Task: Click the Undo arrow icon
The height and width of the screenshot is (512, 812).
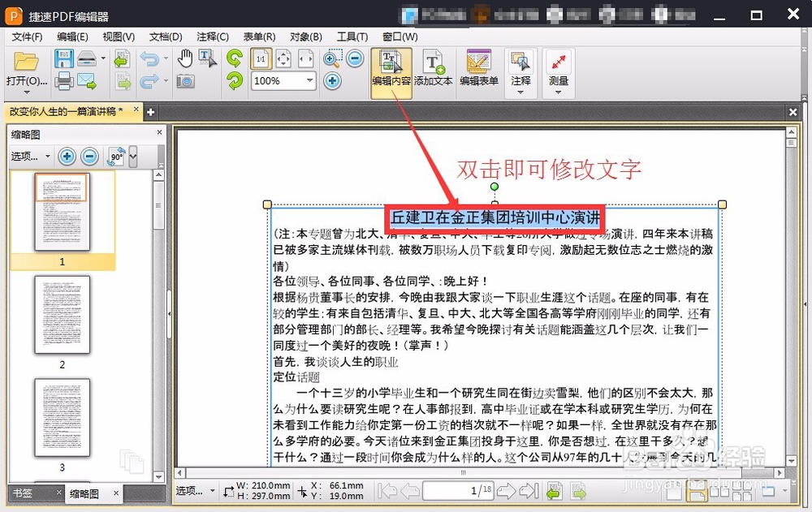Action: [x=151, y=58]
